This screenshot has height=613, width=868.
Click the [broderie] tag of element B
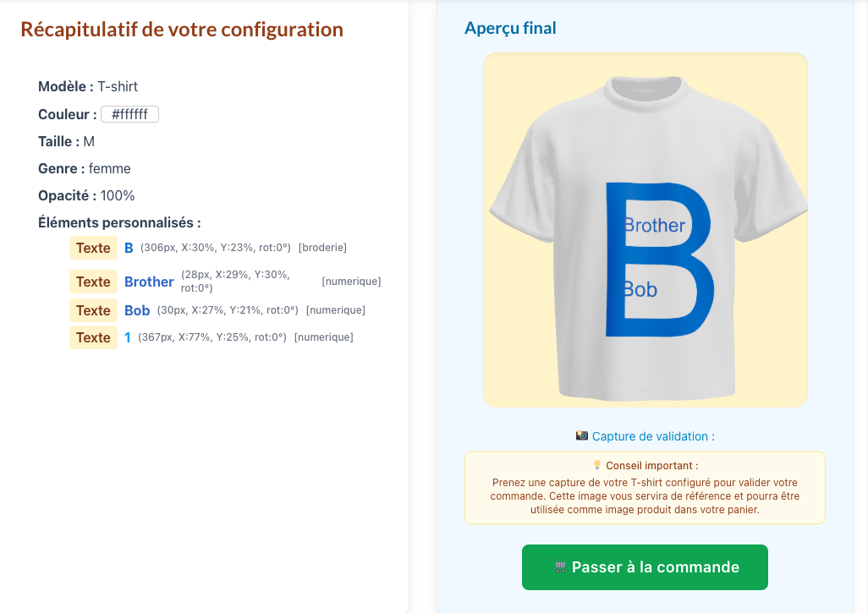(322, 248)
